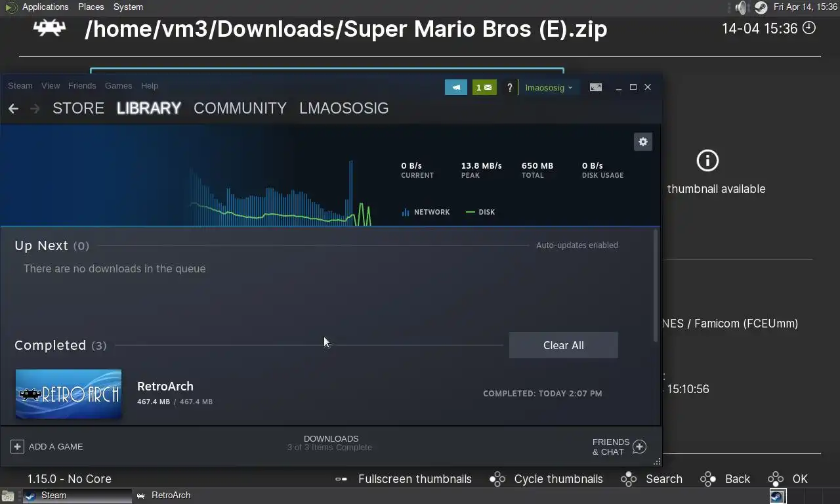840x504 pixels.
Task: Click the RetroArch OK hint
Action: (x=788, y=479)
